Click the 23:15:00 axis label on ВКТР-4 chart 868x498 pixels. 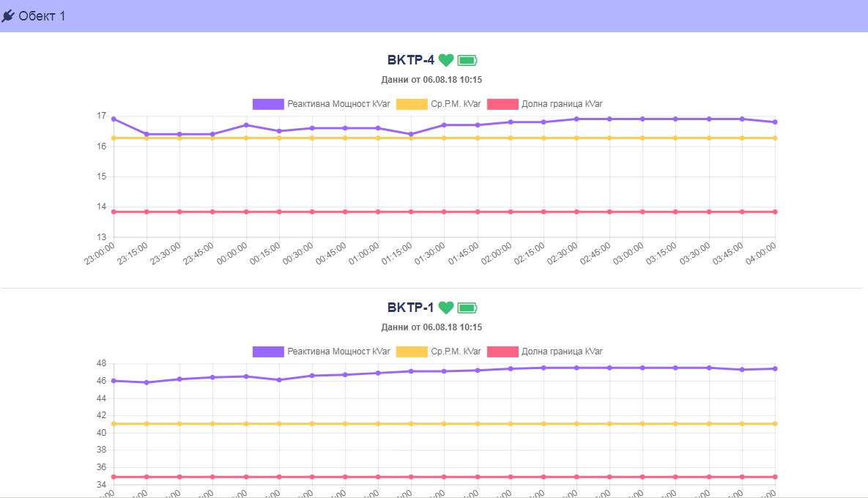pos(133,254)
